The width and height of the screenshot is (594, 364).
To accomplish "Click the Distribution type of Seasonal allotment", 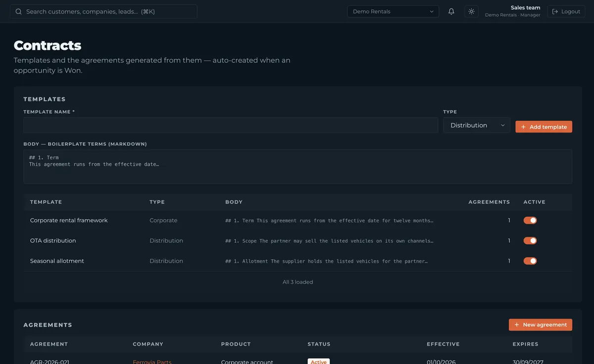I will click(166, 261).
